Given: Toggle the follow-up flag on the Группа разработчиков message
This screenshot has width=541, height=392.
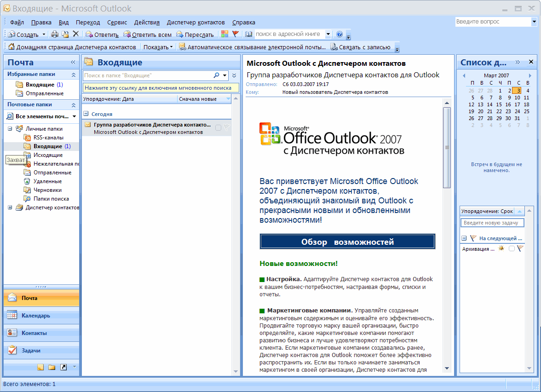Looking at the screenshot, I should tap(227, 128).
